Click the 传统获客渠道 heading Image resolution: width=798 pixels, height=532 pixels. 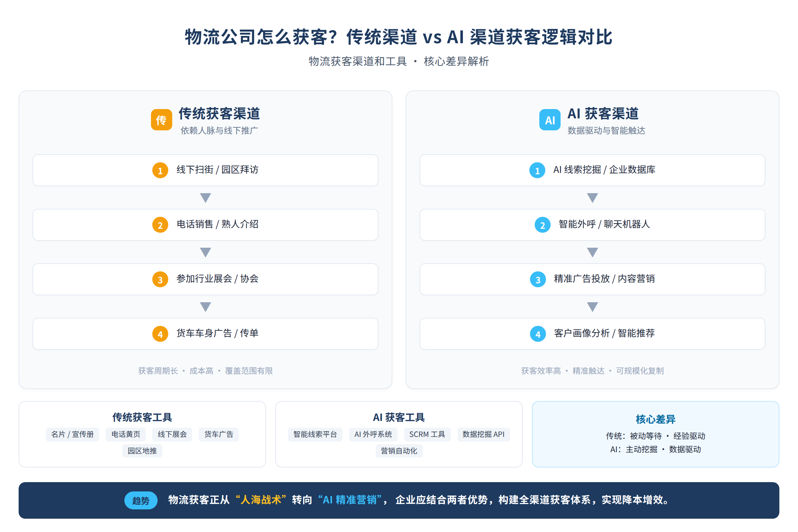(x=219, y=114)
